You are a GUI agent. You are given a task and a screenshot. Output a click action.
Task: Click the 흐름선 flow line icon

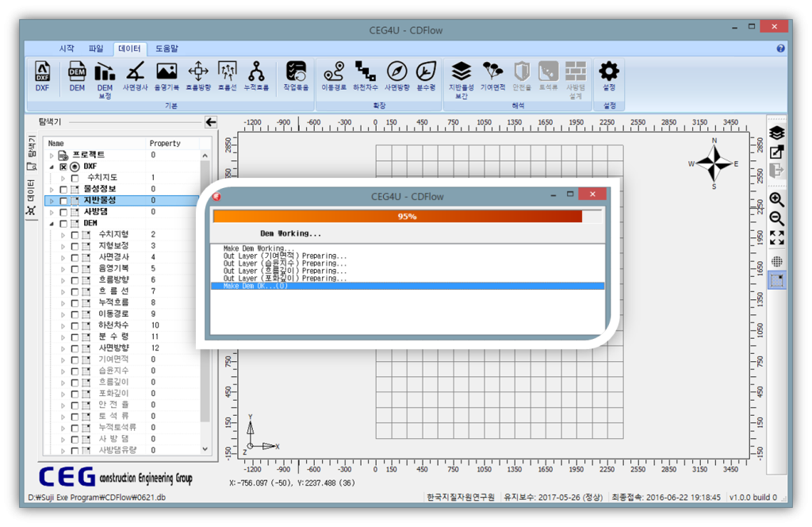pos(228,76)
